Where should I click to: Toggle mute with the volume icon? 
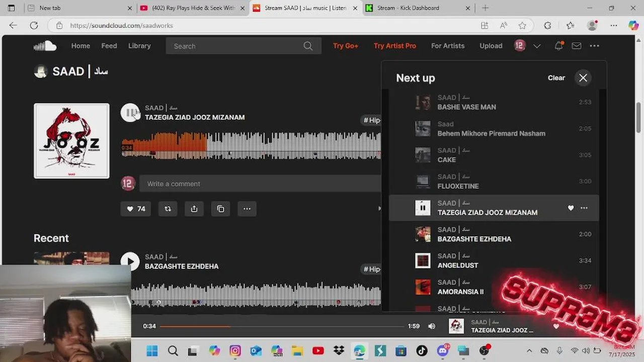click(432, 326)
